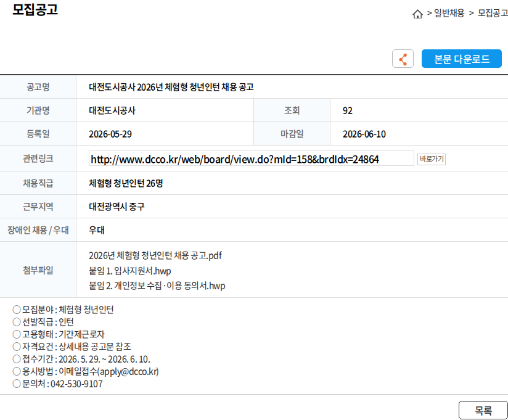Image resolution: width=508 pixels, height=420 pixels.
Task: Click the line 고용형태 : 기간제근로자
Action: [x=59, y=334]
